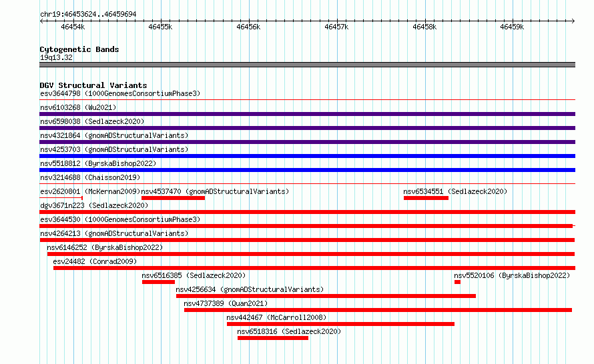This screenshot has width=594, height=364.
Task: Click the red esv3644530 variant bar
Action: click(x=306, y=226)
